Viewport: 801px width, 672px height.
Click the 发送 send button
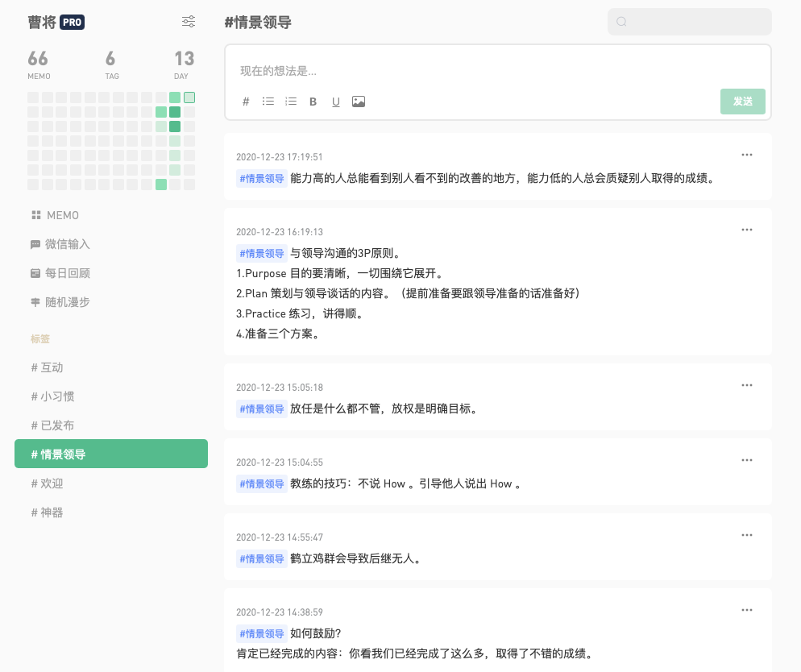743,101
